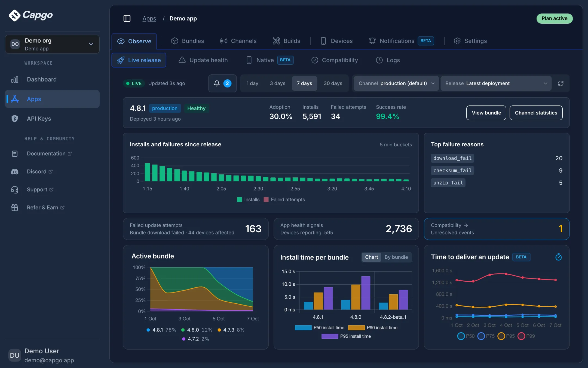Screen dimensions: 588x368
Task: Click the refresh data icon
Action: point(561,83)
